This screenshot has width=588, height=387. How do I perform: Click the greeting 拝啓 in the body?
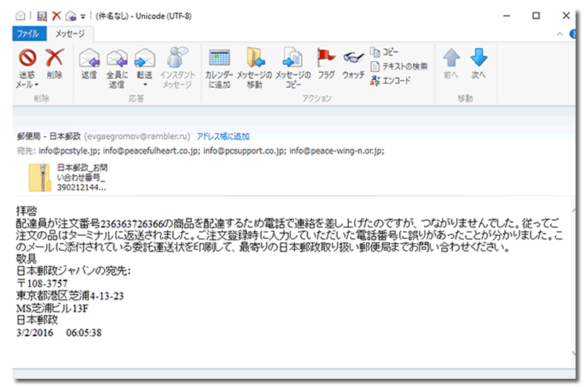click(x=27, y=211)
